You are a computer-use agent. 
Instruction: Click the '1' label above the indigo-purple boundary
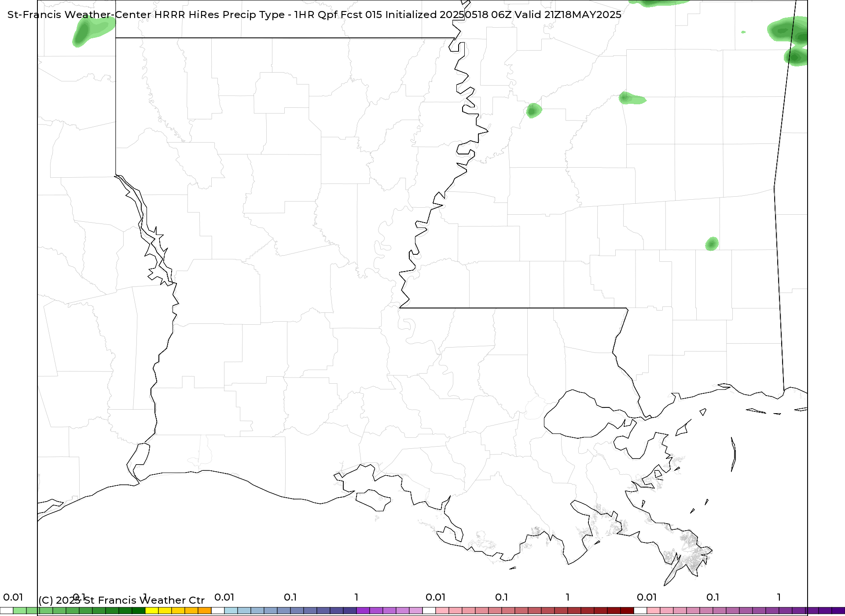(x=356, y=597)
